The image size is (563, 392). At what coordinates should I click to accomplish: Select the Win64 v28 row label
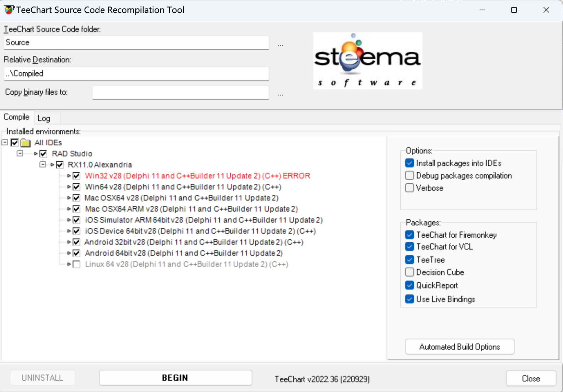pos(183,187)
